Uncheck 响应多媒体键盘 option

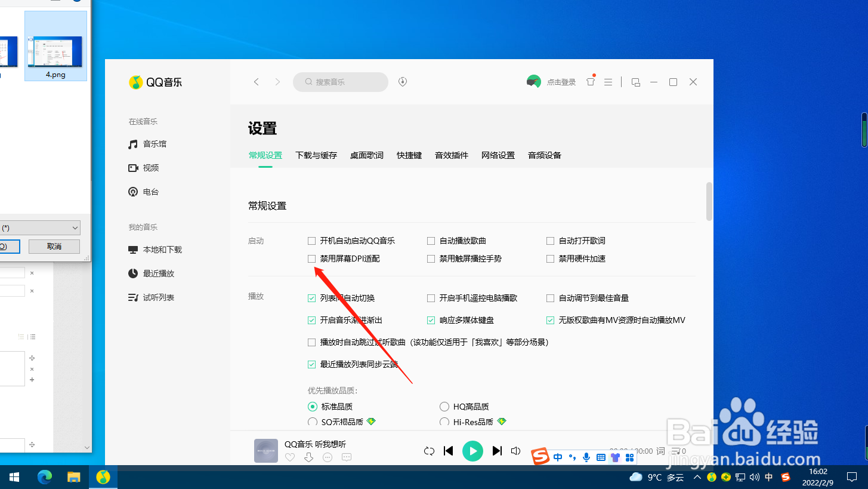pos(431,320)
